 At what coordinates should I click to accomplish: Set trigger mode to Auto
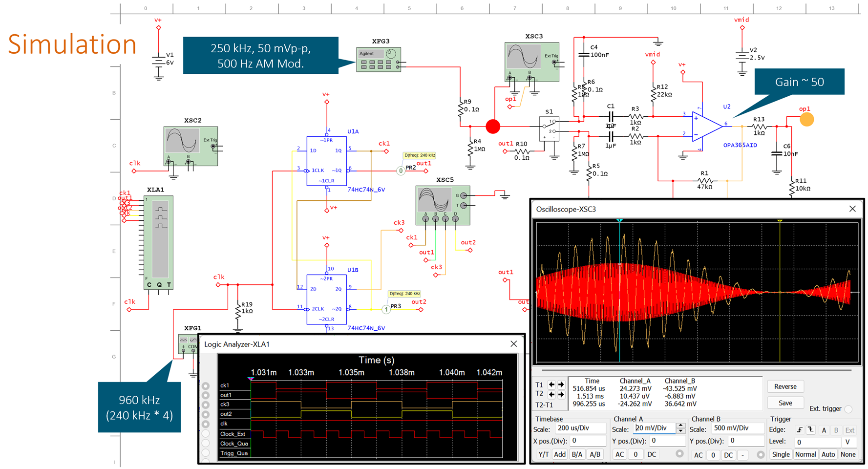(828, 454)
